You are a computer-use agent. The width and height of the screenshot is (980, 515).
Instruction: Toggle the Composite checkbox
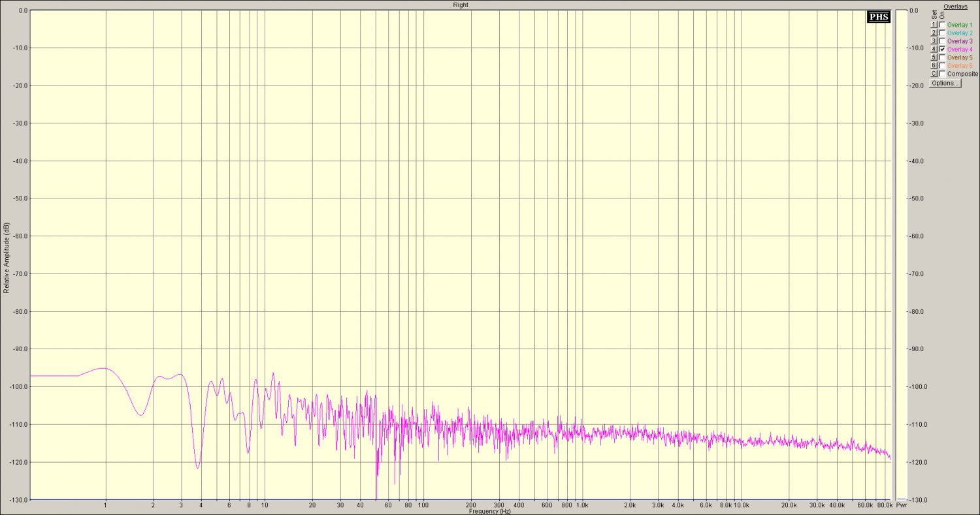coord(942,74)
